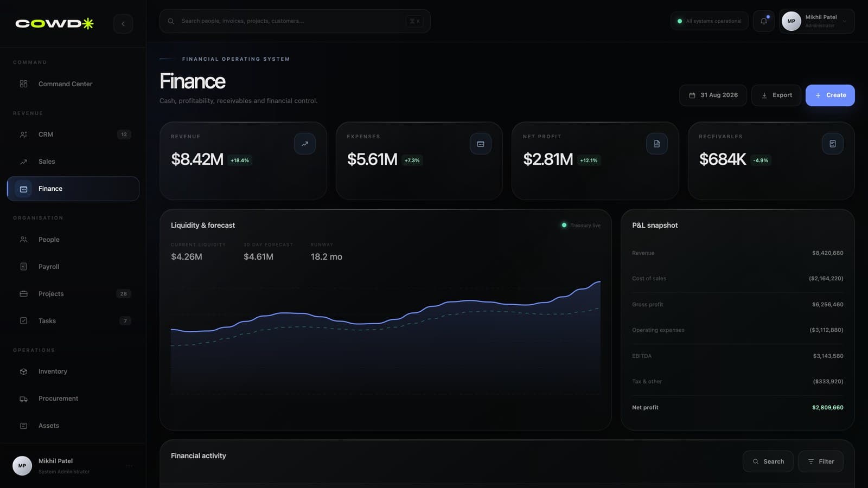Select Finance in the sidebar
The width and height of the screenshot is (868, 488).
(73, 189)
